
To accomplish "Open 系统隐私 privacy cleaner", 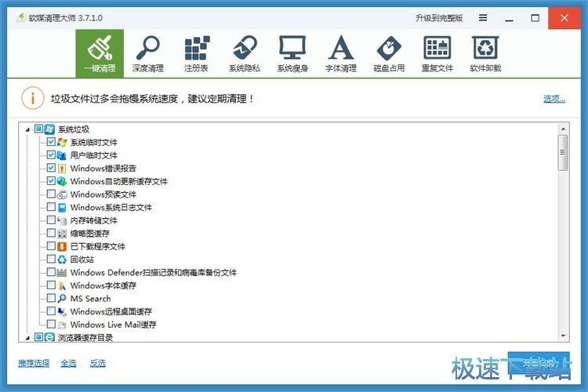I will (x=245, y=53).
